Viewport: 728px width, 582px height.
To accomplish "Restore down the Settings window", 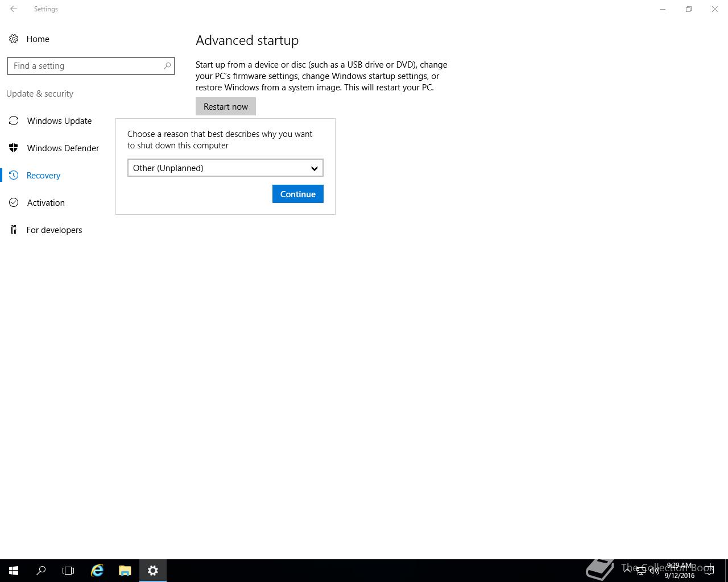I will 689,9.
